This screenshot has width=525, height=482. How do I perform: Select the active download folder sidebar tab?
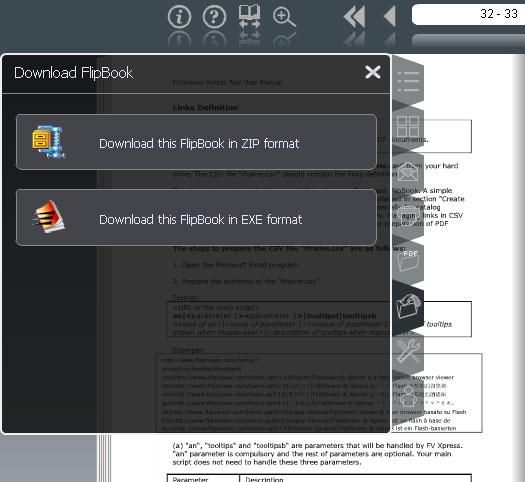coord(408,306)
